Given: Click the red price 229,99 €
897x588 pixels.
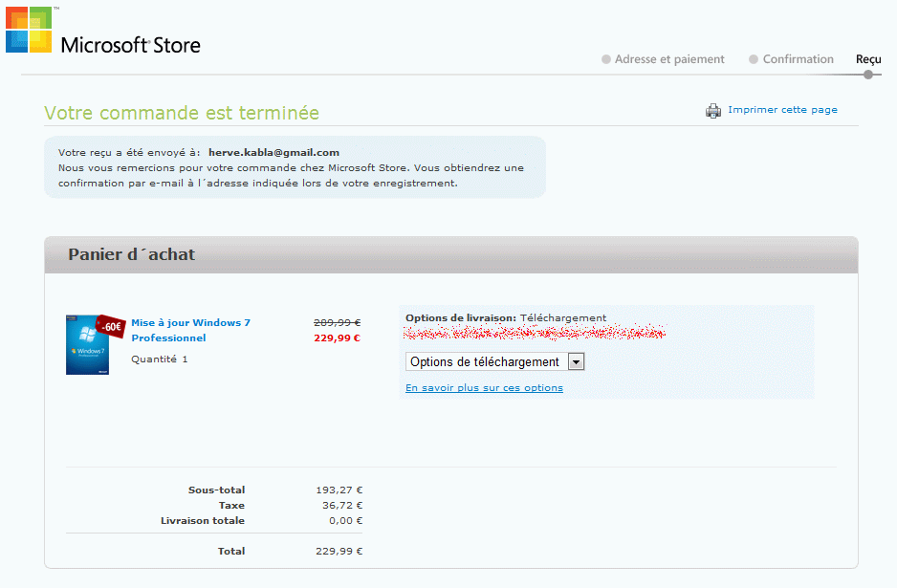Looking at the screenshot, I should pos(337,338).
